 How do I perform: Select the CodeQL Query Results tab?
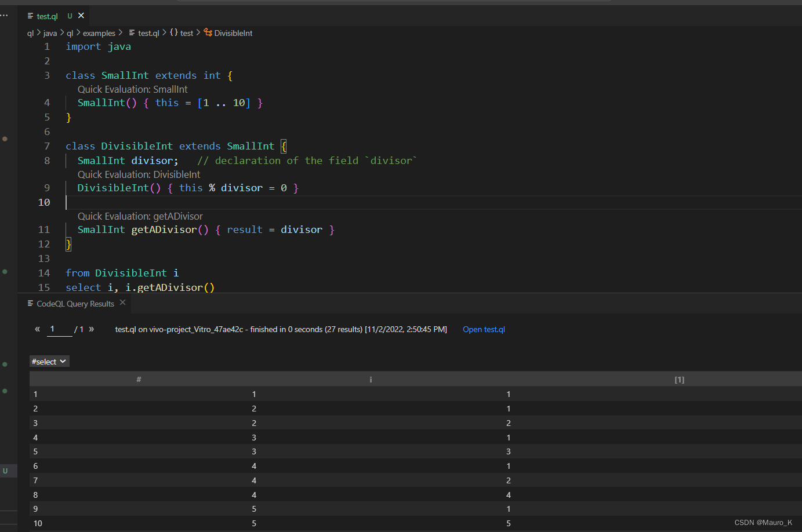(x=75, y=304)
